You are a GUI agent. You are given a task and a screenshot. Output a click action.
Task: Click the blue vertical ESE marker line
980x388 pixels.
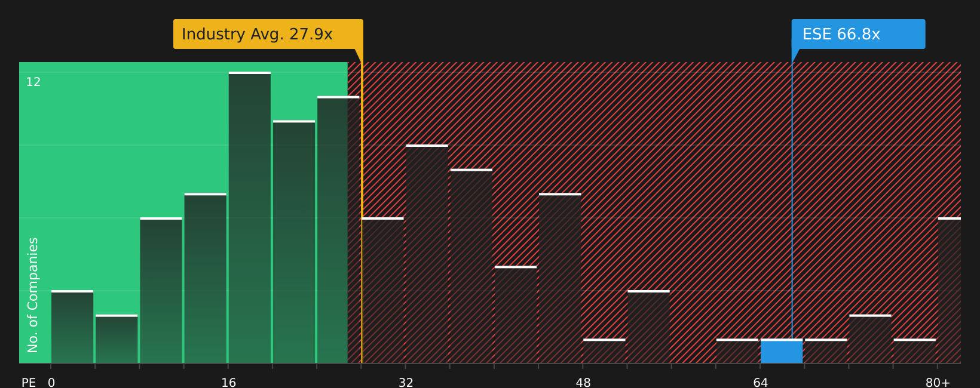click(x=792, y=201)
